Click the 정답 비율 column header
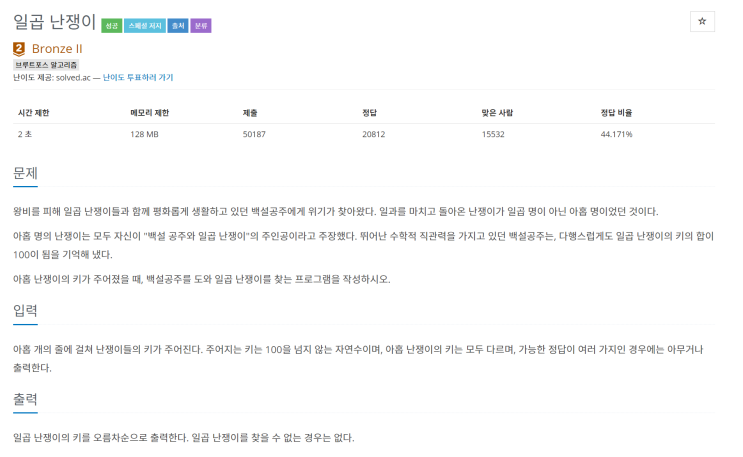Viewport: 743px width, 457px height. [x=616, y=113]
